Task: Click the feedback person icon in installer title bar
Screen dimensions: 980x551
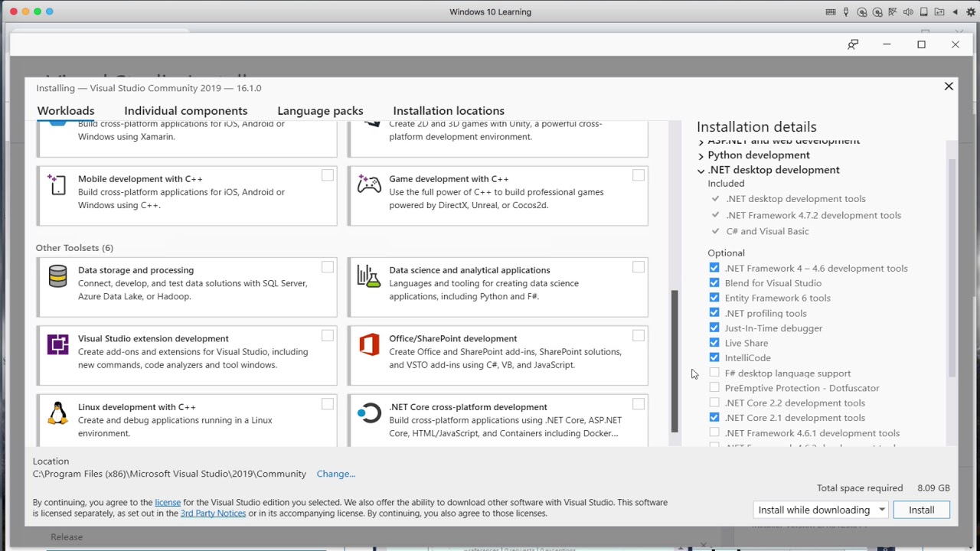Action: [853, 44]
